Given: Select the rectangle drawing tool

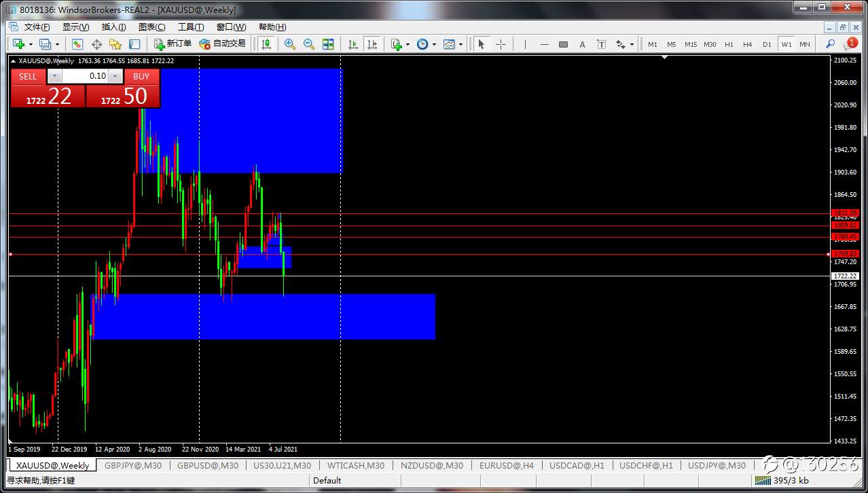Looking at the screenshot, I should (x=563, y=44).
